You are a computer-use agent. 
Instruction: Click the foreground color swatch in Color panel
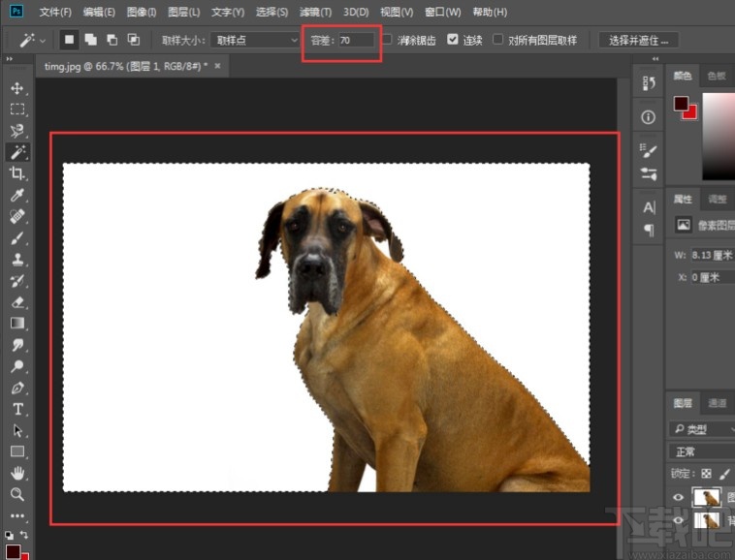(681, 104)
